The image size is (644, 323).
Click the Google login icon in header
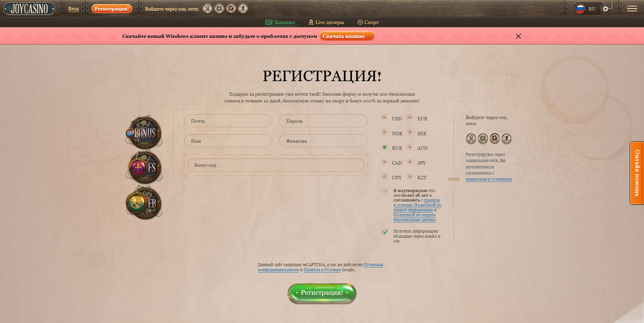point(231,8)
